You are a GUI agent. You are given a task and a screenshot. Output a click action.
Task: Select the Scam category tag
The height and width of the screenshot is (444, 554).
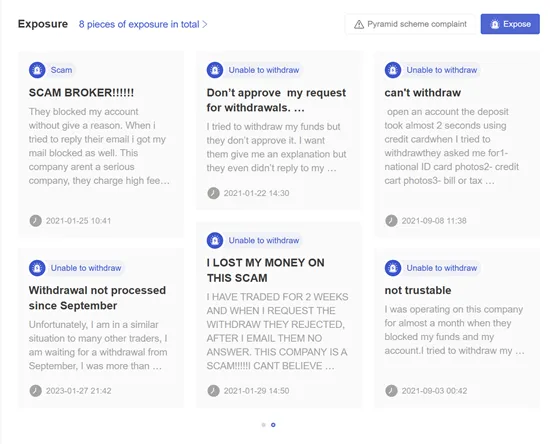61,70
